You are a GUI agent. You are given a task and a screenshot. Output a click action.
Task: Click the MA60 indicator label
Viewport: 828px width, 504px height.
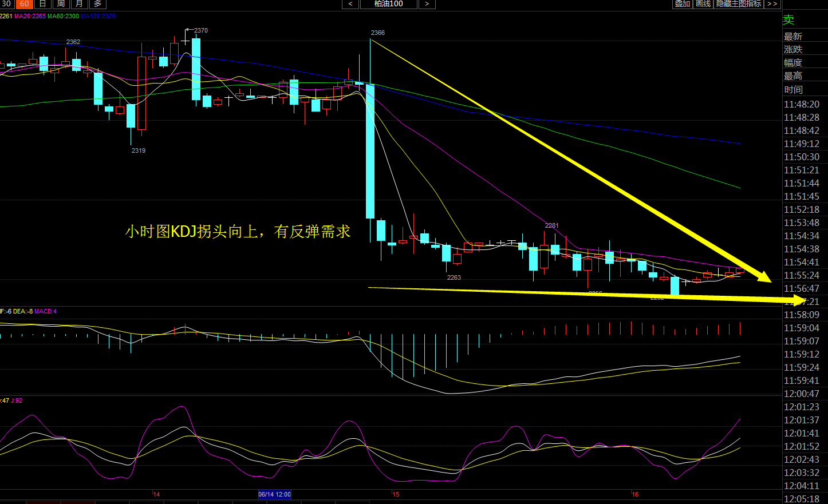point(63,16)
